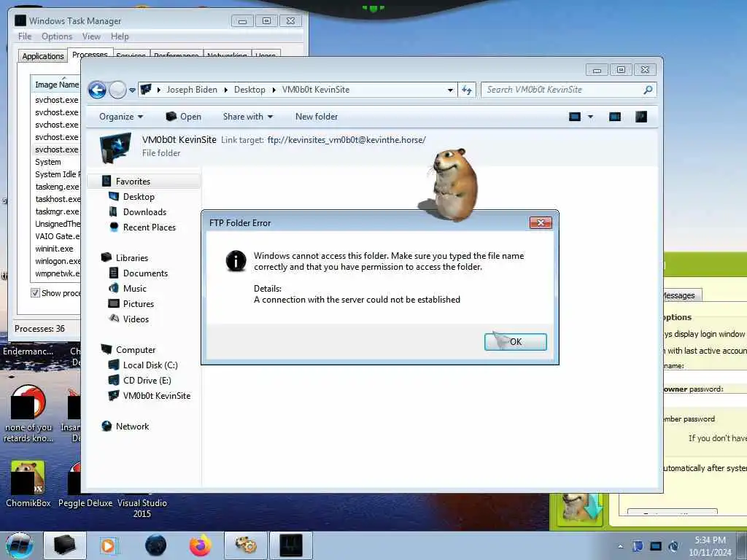Open the Organize dropdown menu
747x560 pixels.
pos(121,117)
